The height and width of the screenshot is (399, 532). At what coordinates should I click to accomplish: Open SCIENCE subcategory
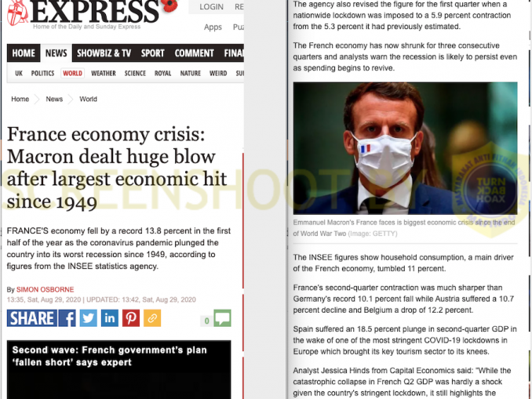[135, 73]
